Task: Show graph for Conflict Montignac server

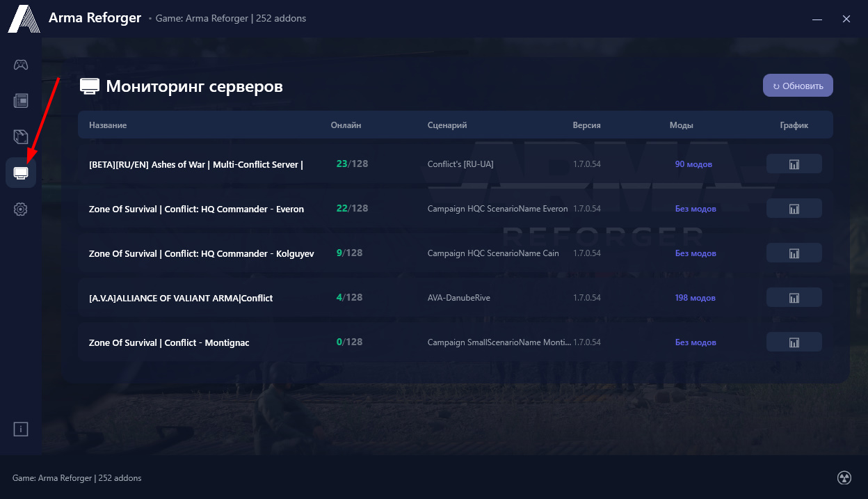Action: tap(794, 342)
